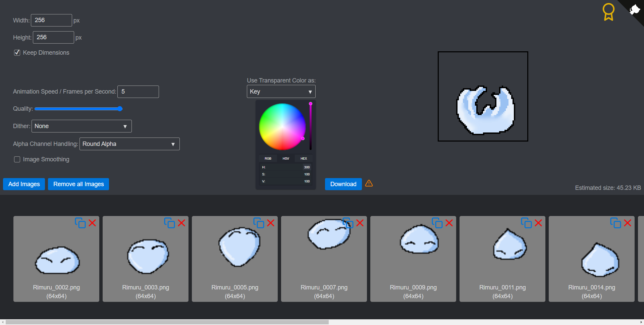
Task: Open the corner link icon at top right
Action: pos(634,9)
